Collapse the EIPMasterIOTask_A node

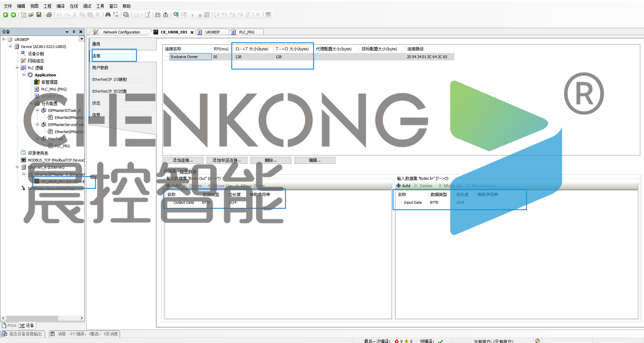point(38,110)
